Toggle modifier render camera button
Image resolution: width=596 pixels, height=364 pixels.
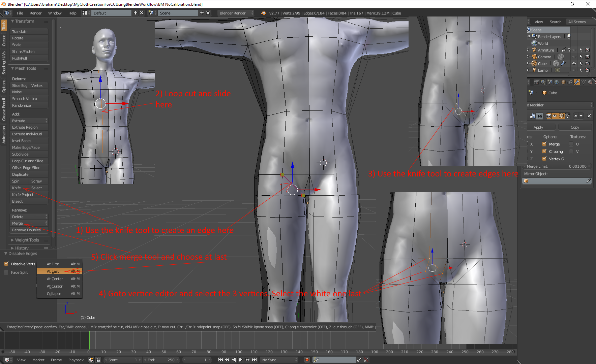(x=549, y=116)
